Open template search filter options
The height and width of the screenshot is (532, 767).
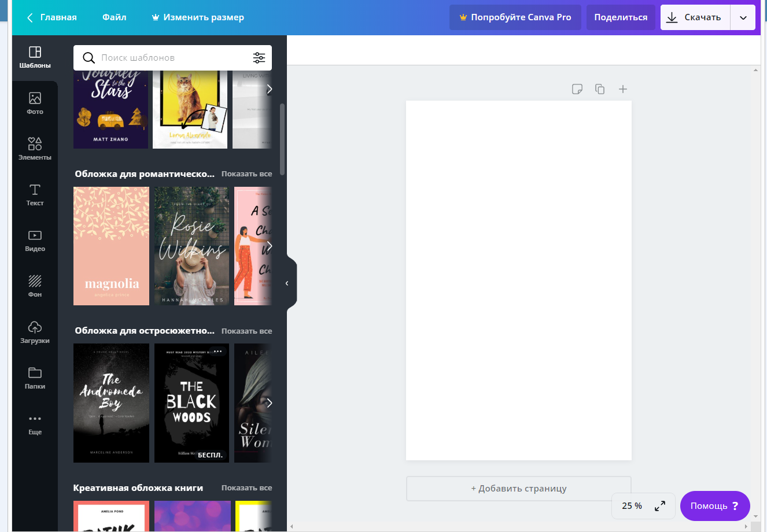point(259,58)
